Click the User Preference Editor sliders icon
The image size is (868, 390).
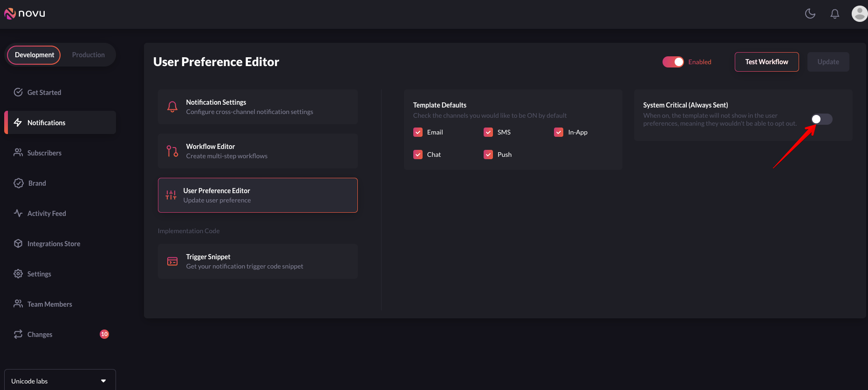click(171, 195)
